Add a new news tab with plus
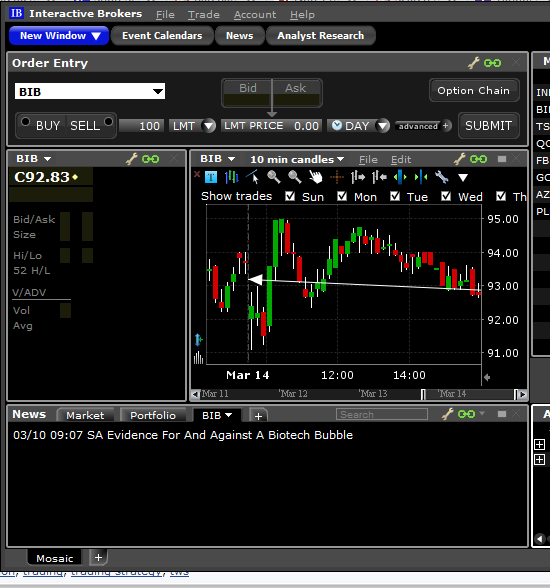The height and width of the screenshot is (588, 550). click(258, 416)
